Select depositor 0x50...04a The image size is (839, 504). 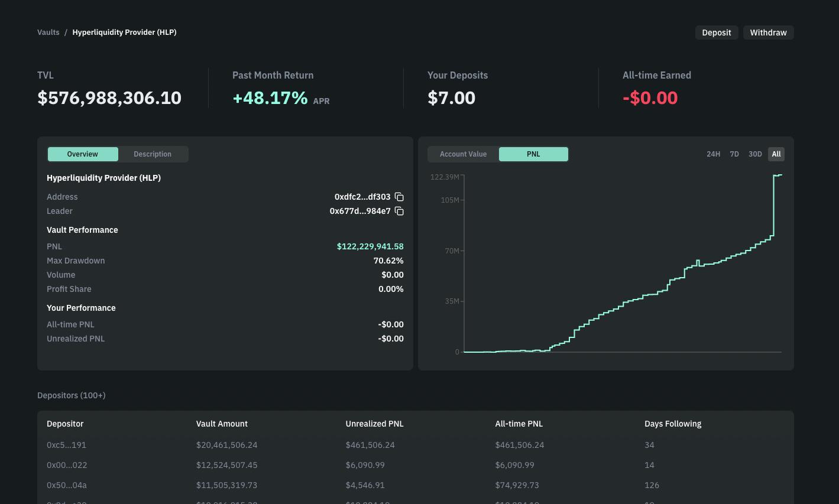pos(67,485)
